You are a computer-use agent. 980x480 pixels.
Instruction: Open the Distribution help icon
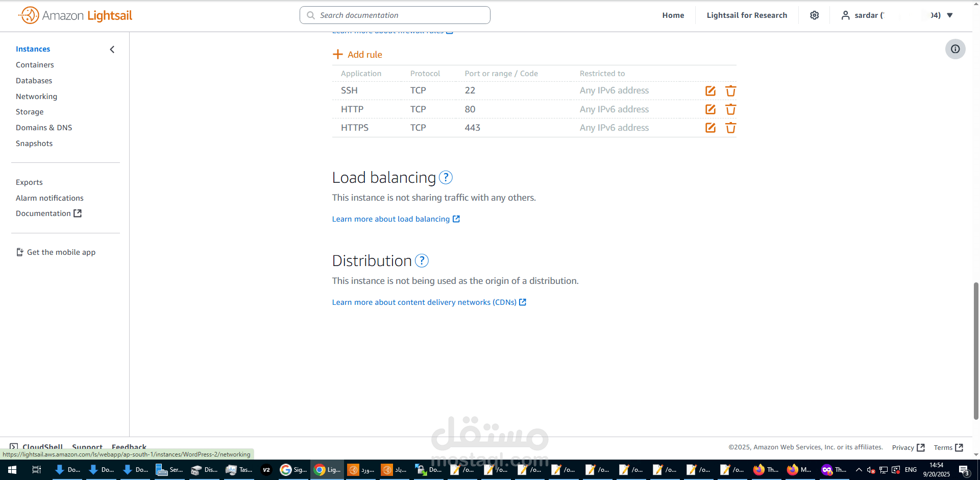(422, 260)
